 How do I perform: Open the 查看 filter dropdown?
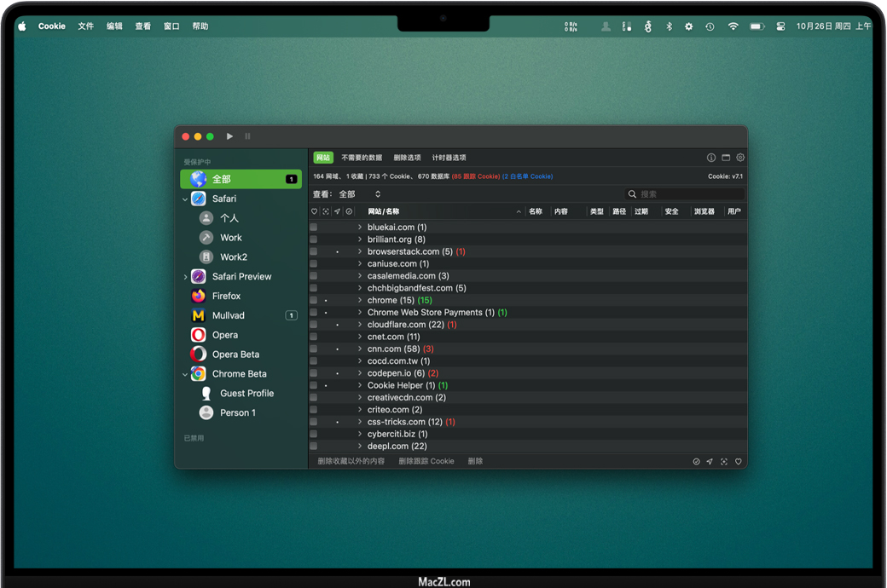click(x=359, y=194)
